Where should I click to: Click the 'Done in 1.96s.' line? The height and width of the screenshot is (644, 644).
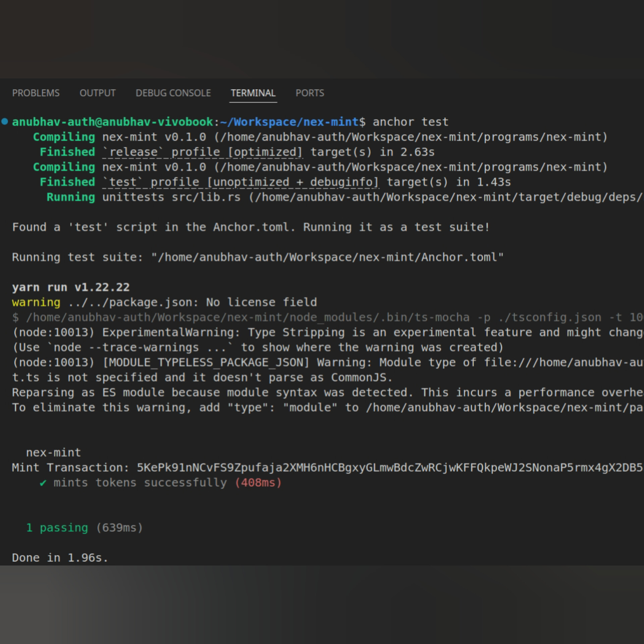click(60, 558)
